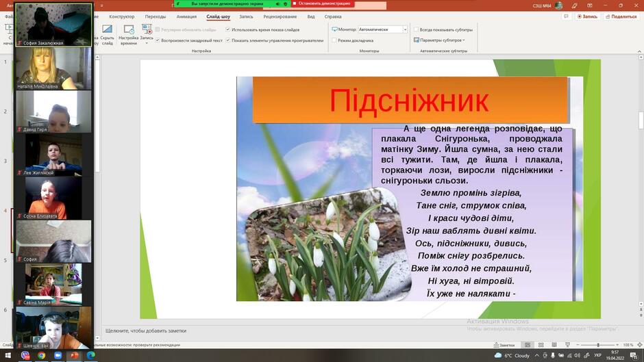Open the Viber icon on the taskbar
The height and width of the screenshot is (362, 644).
[25, 355]
